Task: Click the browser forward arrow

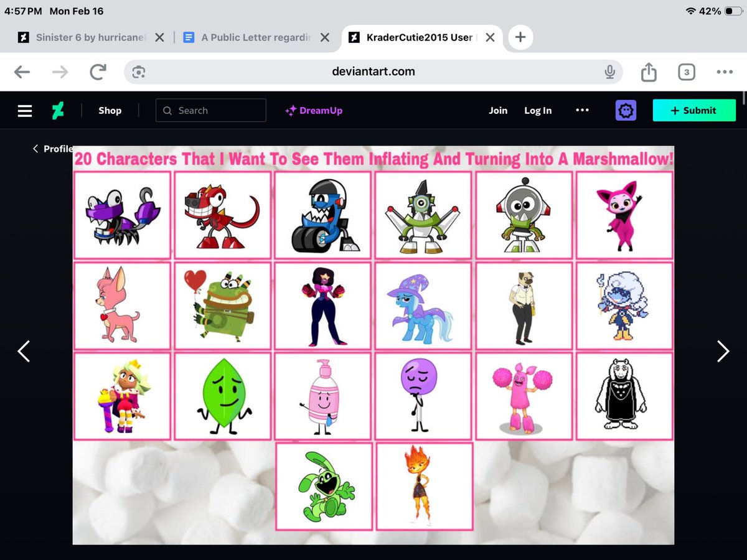Action: 60,72
